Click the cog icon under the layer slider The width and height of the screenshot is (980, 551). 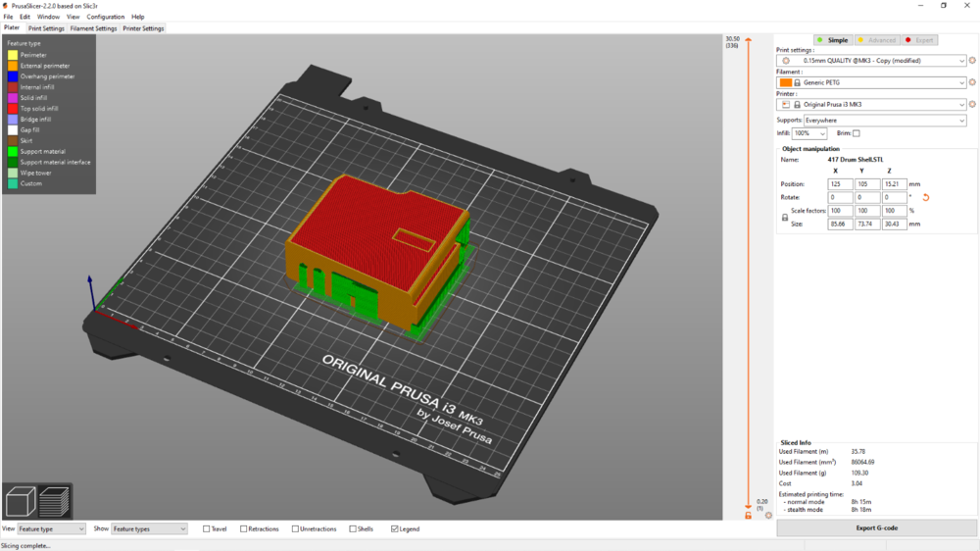[x=768, y=515]
